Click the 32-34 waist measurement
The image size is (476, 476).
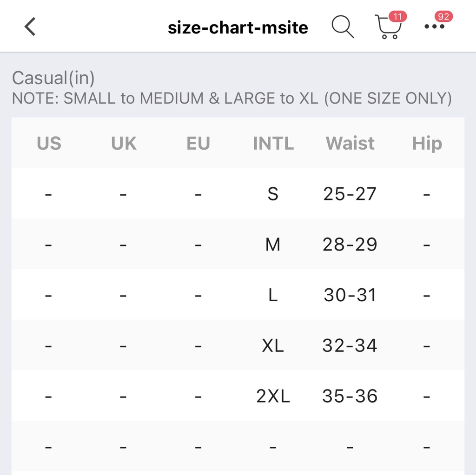click(x=350, y=345)
